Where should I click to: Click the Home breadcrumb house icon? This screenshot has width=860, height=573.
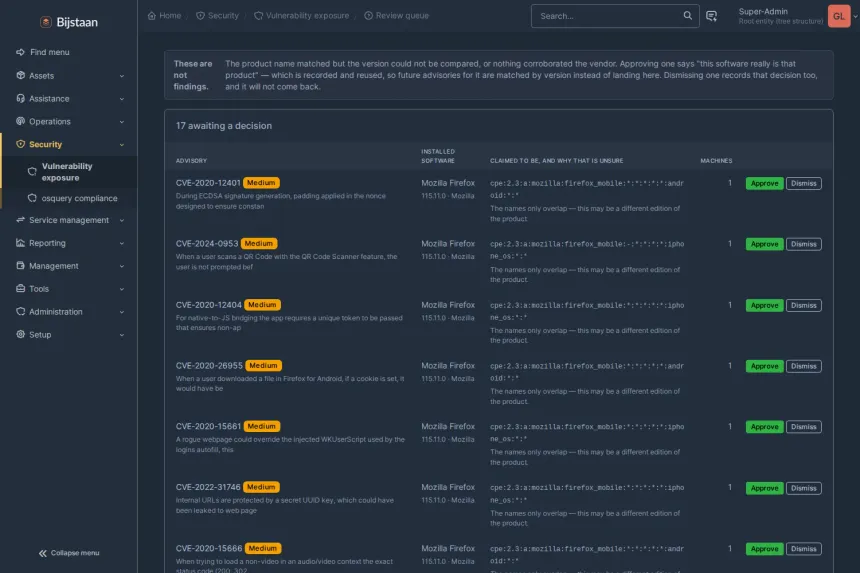pyautogui.click(x=152, y=15)
